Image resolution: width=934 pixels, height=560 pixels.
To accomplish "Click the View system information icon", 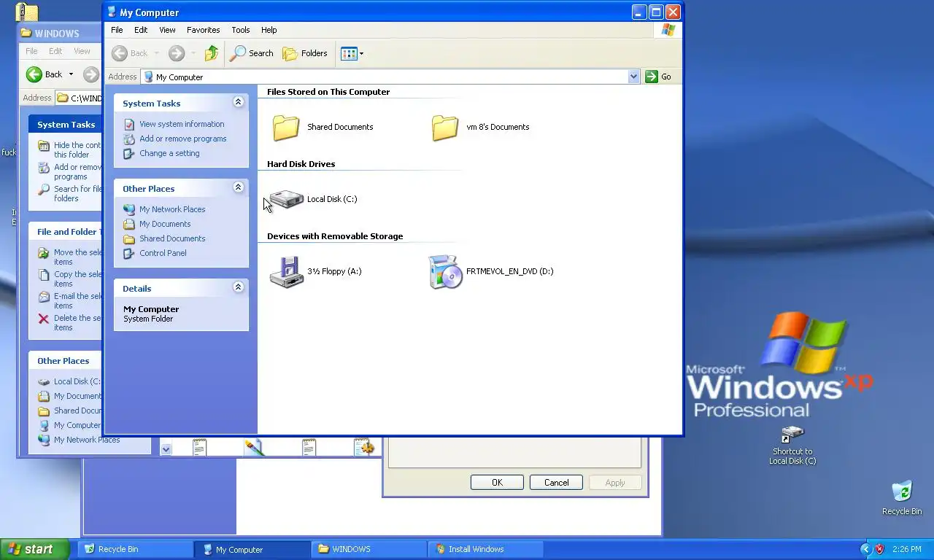I will (129, 124).
